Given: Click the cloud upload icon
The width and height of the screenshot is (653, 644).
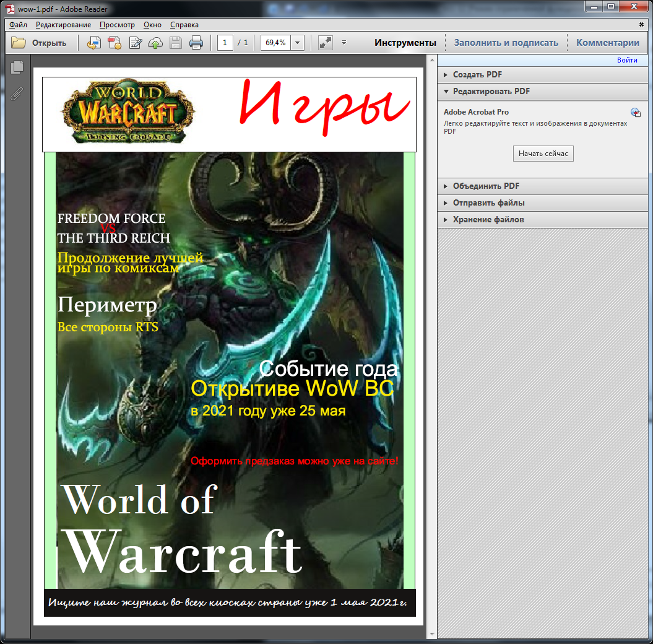Looking at the screenshot, I should tap(155, 43).
